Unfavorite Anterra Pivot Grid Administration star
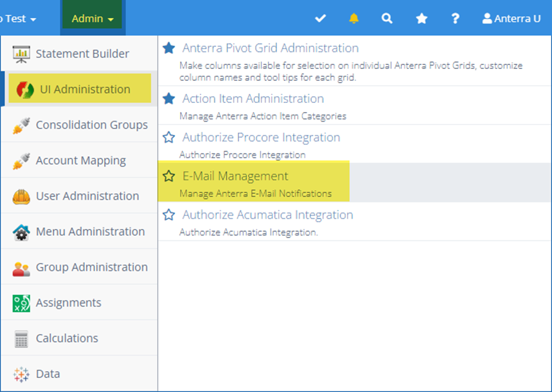 coord(169,48)
